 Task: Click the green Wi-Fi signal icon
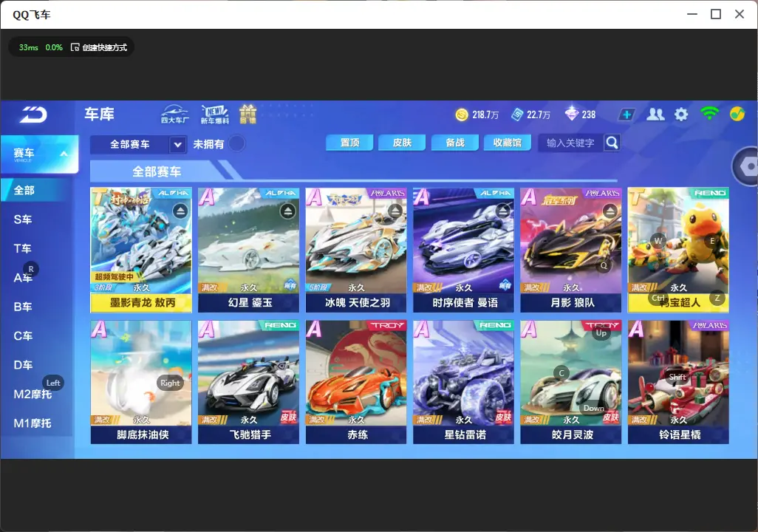[709, 114]
